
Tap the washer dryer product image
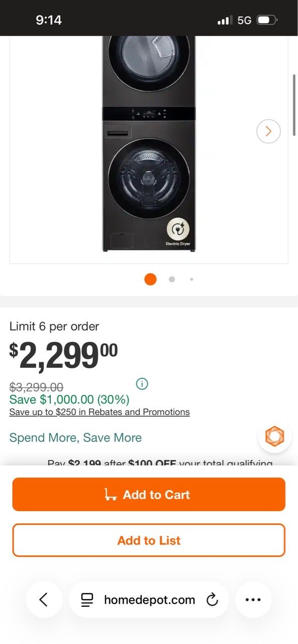pyautogui.click(x=148, y=143)
